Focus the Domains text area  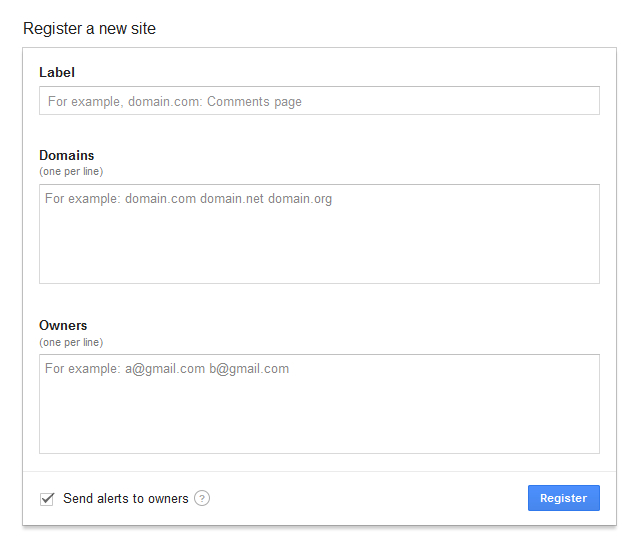point(319,234)
